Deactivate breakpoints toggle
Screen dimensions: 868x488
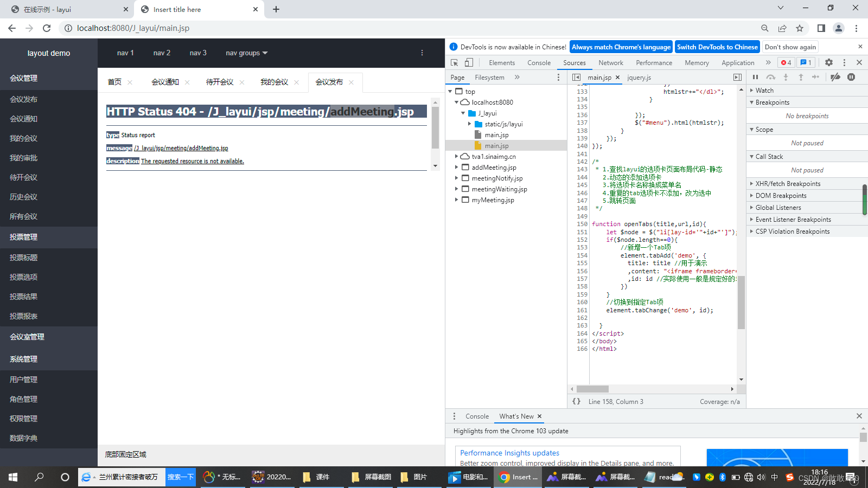[x=835, y=77]
